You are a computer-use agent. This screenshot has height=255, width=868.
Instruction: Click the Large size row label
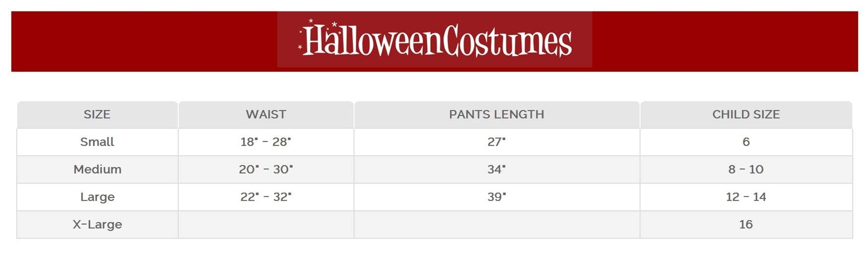(x=97, y=197)
